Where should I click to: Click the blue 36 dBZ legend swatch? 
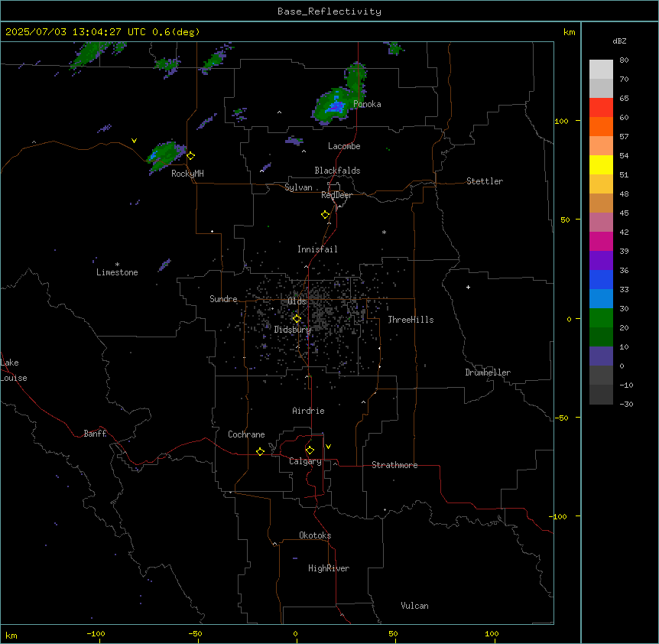[x=601, y=279]
